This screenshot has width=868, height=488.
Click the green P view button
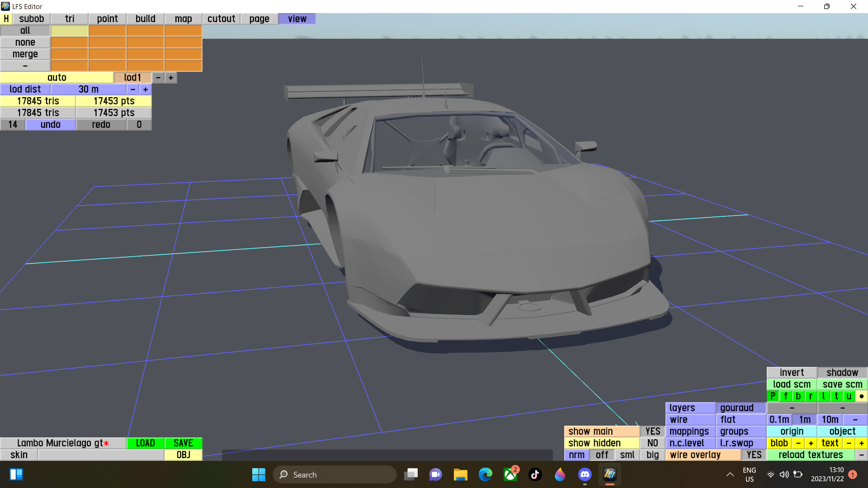tap(773, 396)
